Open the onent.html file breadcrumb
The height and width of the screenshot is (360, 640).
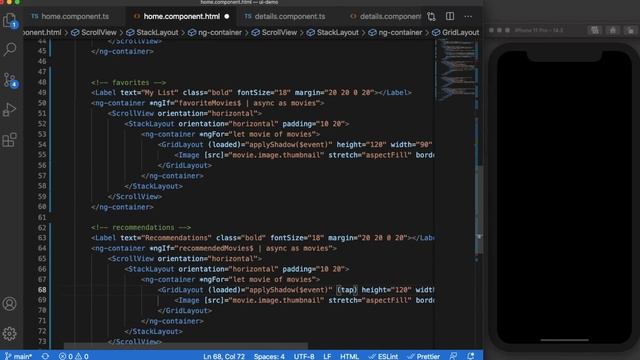tap(42, 32)
